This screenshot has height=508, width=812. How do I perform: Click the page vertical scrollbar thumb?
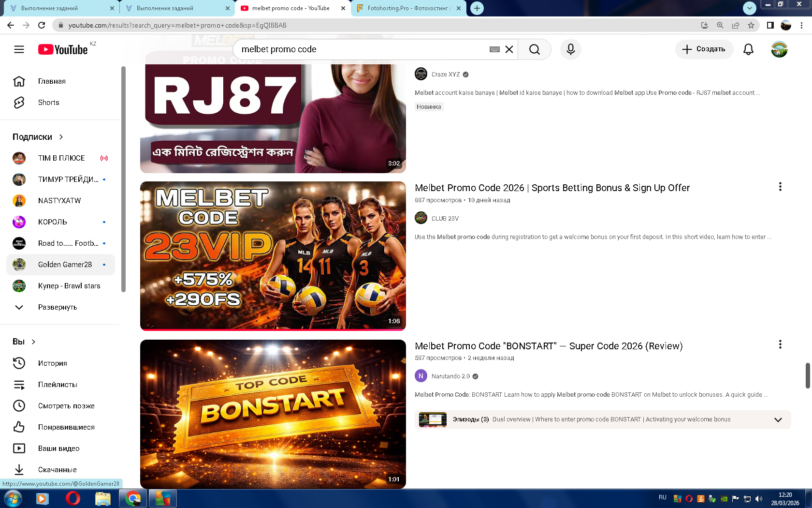pos(808,375)
